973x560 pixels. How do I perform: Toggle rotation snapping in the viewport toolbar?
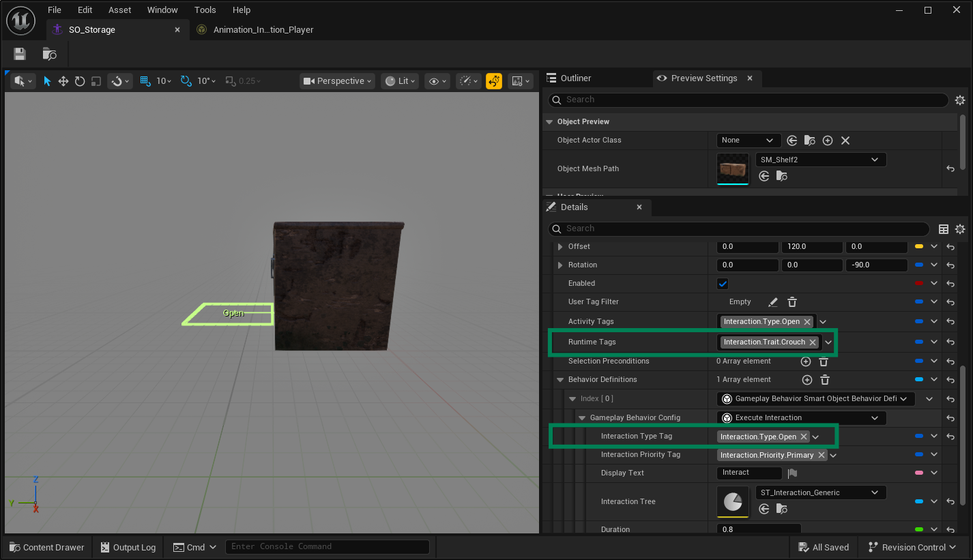(x=186, y=80)
